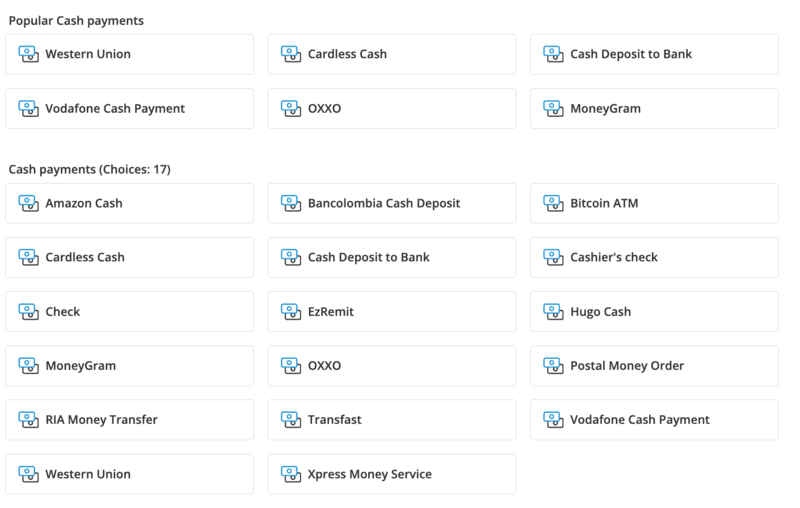
Task: Pick Cash Deposit to Bank in Popular section
Action: point(654,54)
